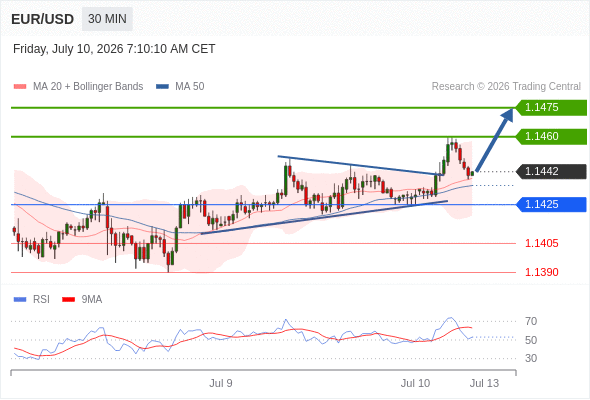Click the EUR/USD pair title
The image size is (590, 400).
(43, 19)
